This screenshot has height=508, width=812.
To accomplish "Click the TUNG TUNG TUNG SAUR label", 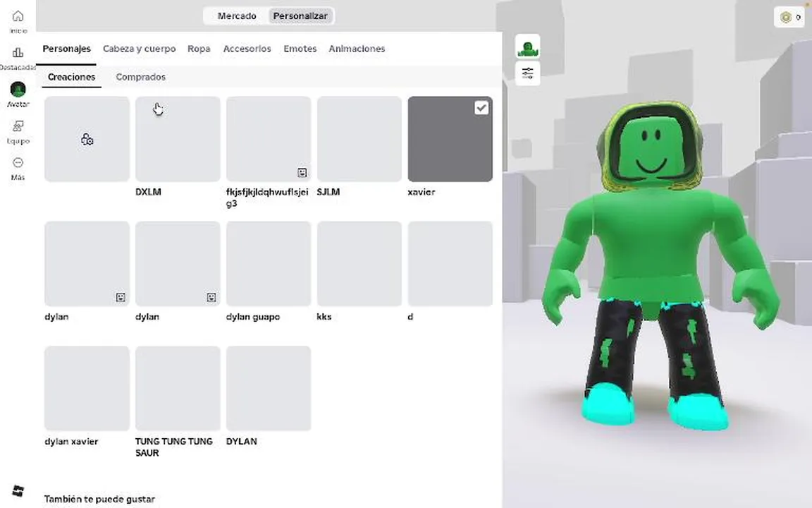I will click(173, 447).
